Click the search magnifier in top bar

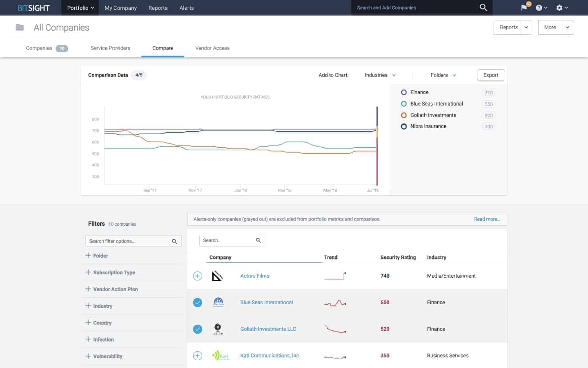483,7
